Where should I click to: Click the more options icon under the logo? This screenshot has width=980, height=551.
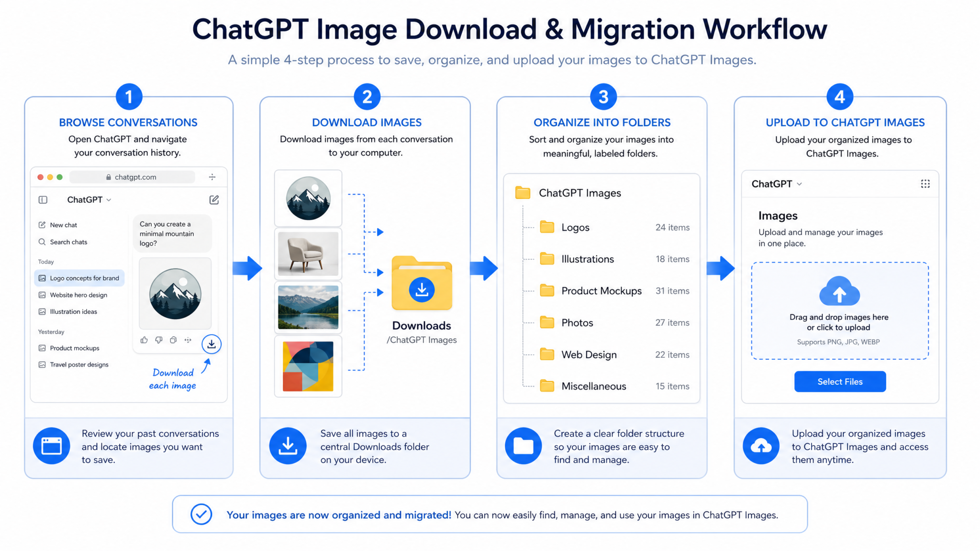pyautogui.click(x=188, y=340)
